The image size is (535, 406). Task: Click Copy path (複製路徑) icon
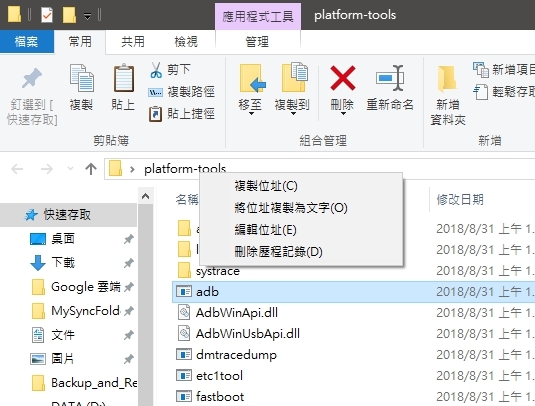tap(155, 92)
